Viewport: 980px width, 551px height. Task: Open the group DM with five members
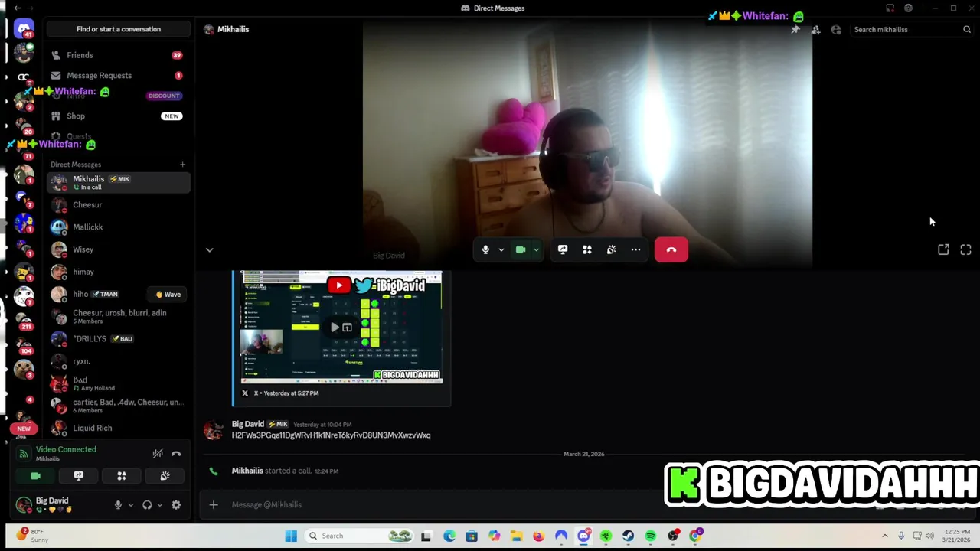point(119,316)
